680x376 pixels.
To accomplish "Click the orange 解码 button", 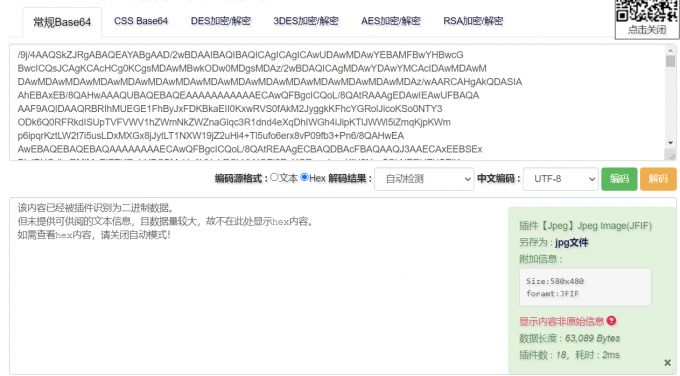I will [658, 179].
